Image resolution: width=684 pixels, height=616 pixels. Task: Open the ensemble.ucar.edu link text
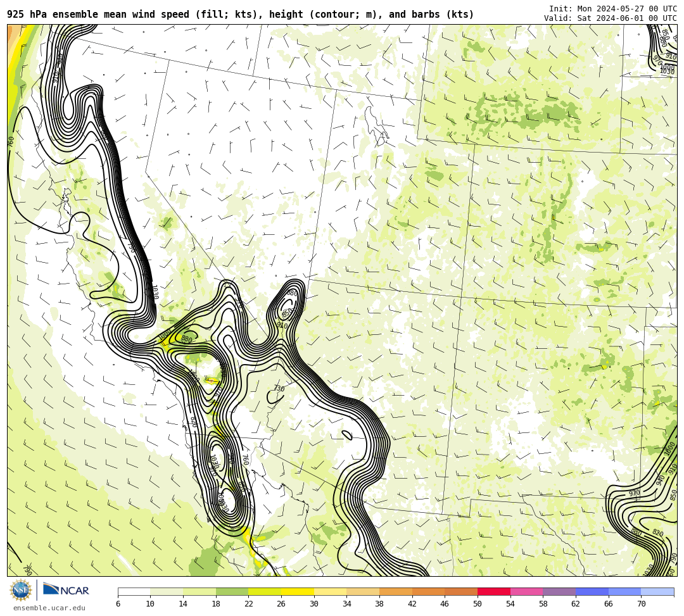49,608
